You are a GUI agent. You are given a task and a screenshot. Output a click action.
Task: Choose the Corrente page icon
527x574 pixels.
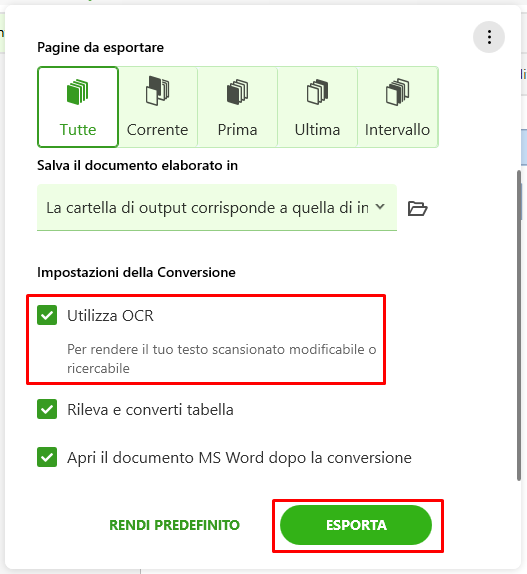157,91
